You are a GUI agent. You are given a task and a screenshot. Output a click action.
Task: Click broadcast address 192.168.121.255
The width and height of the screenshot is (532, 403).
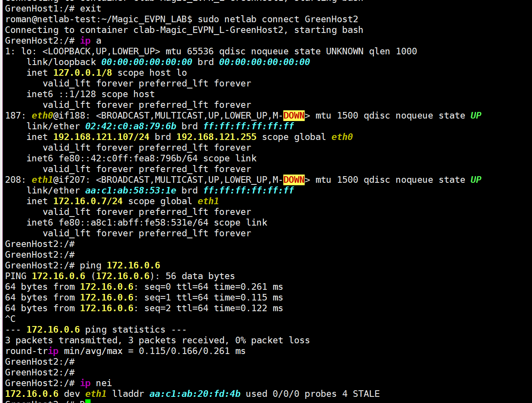[x=216, y=137]
